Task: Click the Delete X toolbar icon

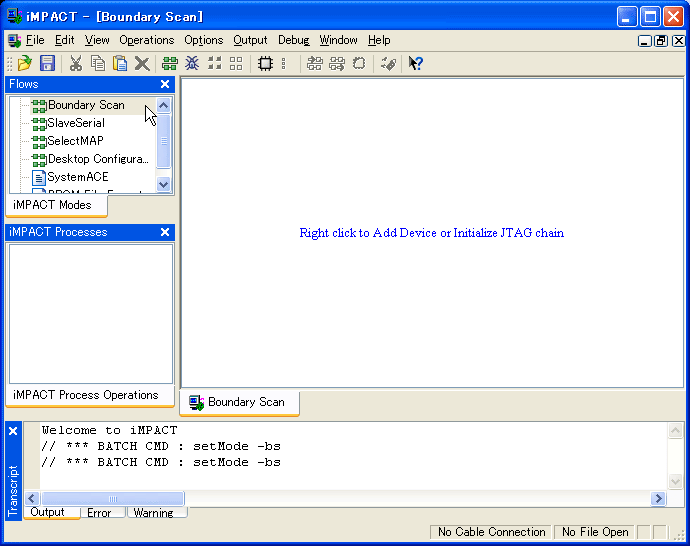Action: (142, 63)
